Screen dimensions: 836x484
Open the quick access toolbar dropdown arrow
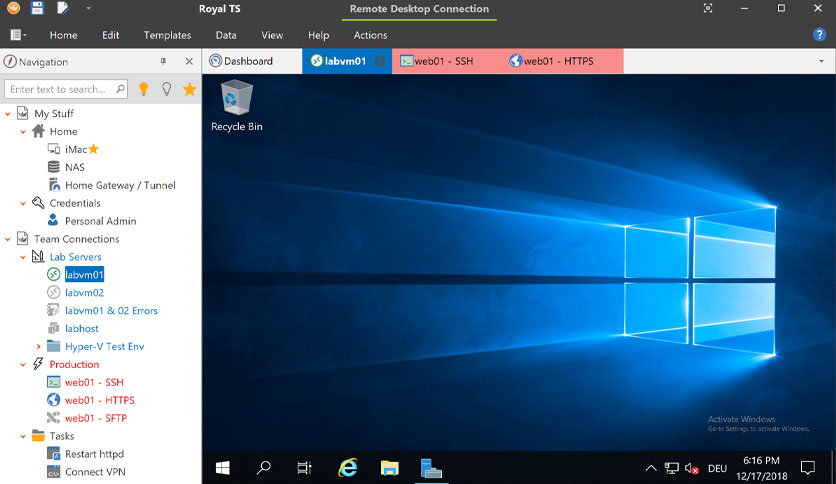[89, 9]
